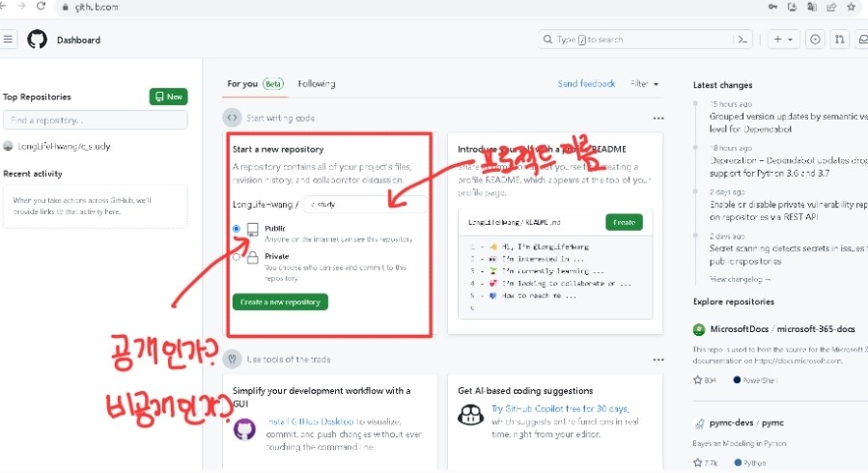This screenshot has height=473, width=868.
Task: Open the Grouped version updates changelog entry
Action: click(789, 123)
